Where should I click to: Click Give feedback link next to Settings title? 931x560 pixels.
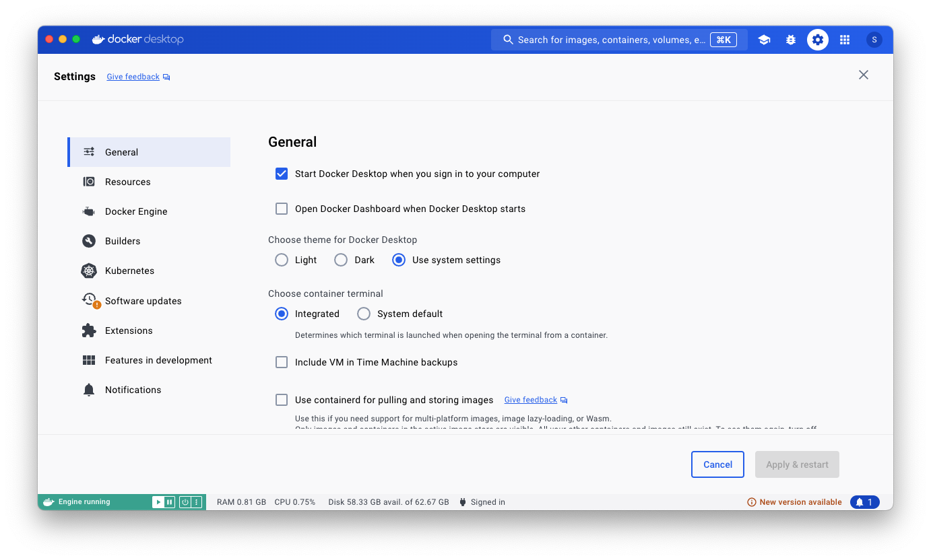[x=133, y=77]
